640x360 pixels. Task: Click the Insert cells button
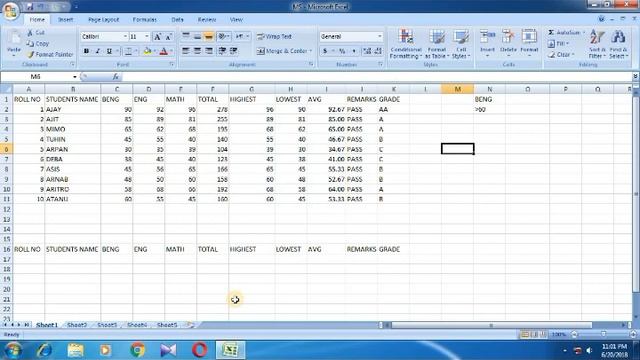[x=487, y=43]
